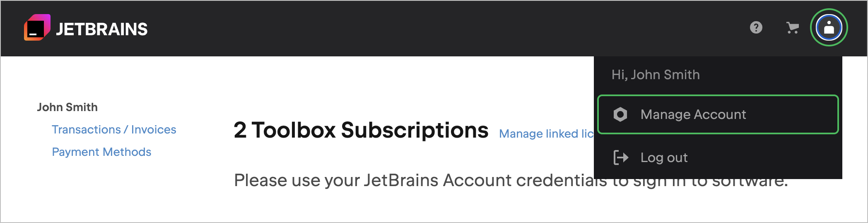This screenshot has width=868, height=223.
Task: Click the user profile avatar icon
Action: click(829, 28)
